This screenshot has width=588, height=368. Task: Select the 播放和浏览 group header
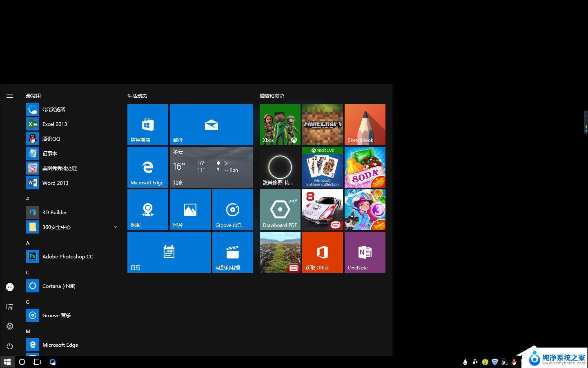pyautogui.click(x=272, y=96)
